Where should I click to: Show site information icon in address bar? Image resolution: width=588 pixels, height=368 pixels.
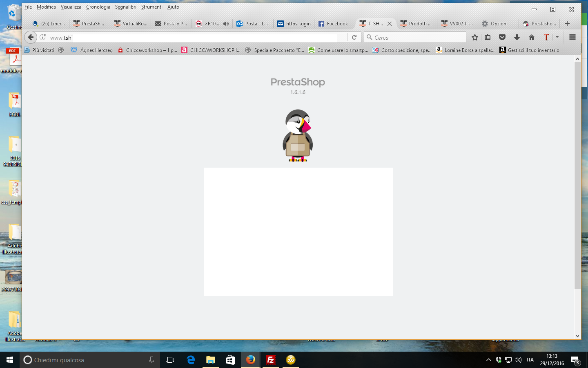(42, 37)
